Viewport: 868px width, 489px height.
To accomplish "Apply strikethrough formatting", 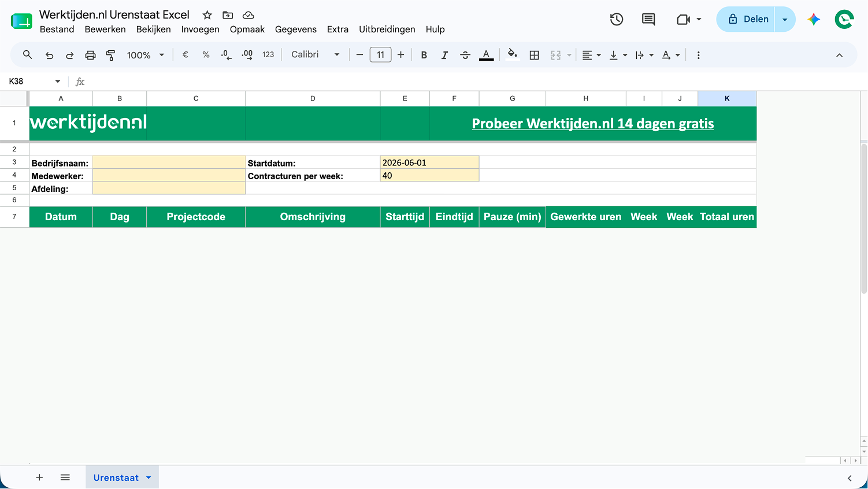I will point(465,55).
